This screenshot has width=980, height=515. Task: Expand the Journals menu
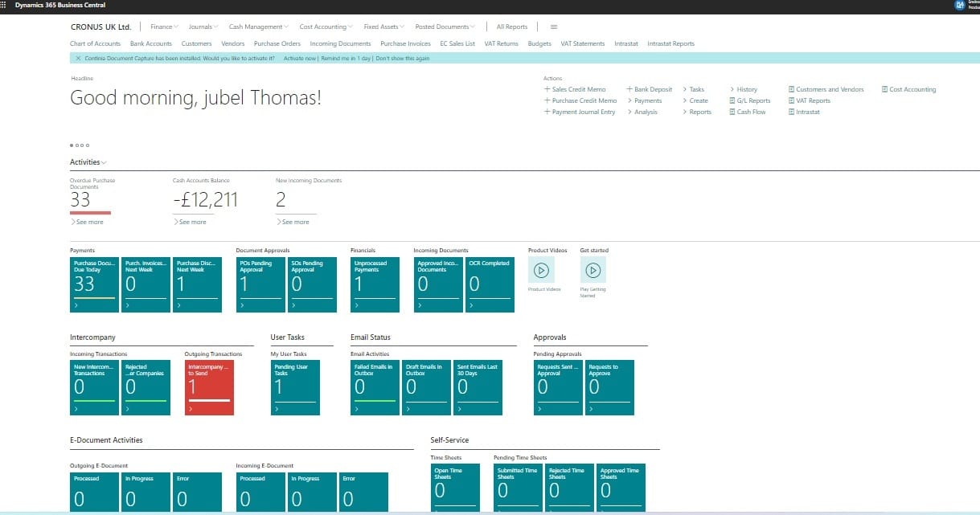(203, 27)
